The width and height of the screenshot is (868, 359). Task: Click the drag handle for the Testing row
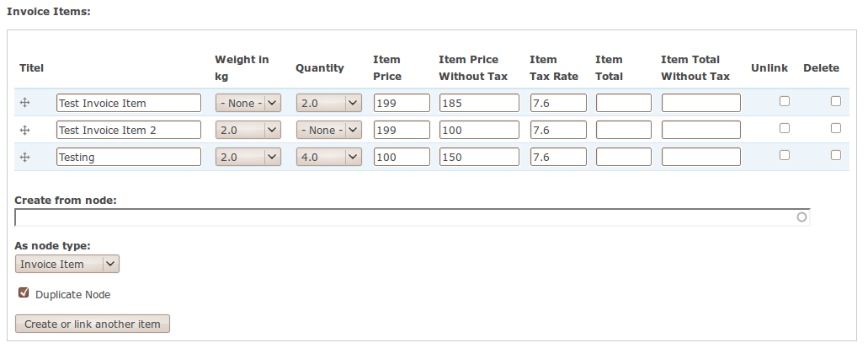[24, 157]
